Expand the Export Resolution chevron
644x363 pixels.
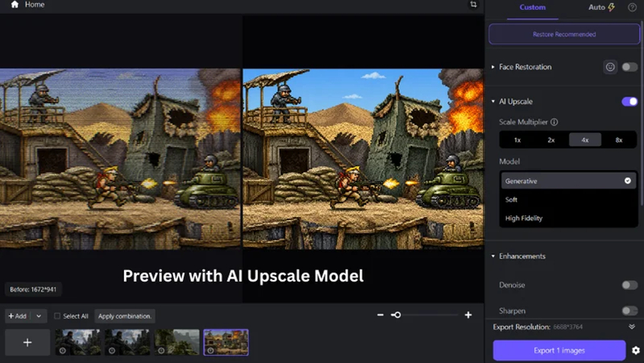[632, 327]
